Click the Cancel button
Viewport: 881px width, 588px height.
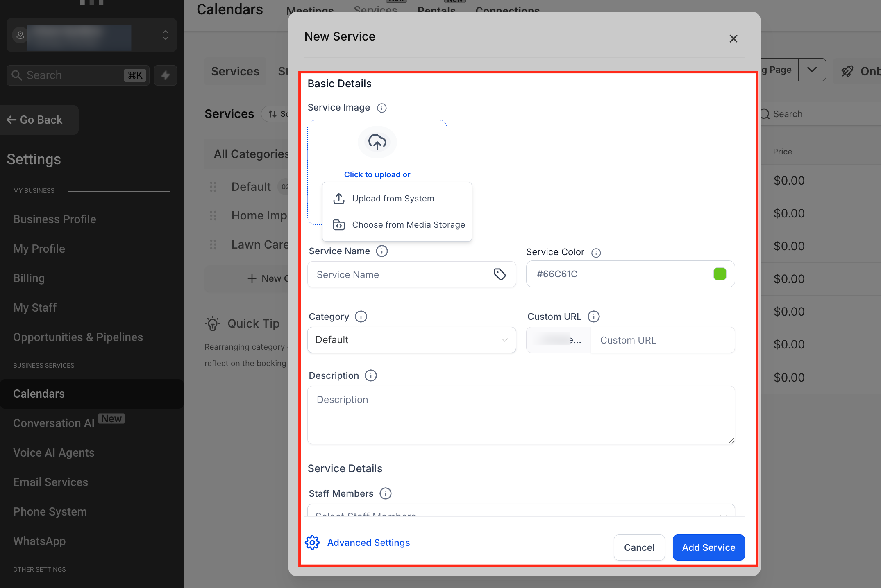639,547
